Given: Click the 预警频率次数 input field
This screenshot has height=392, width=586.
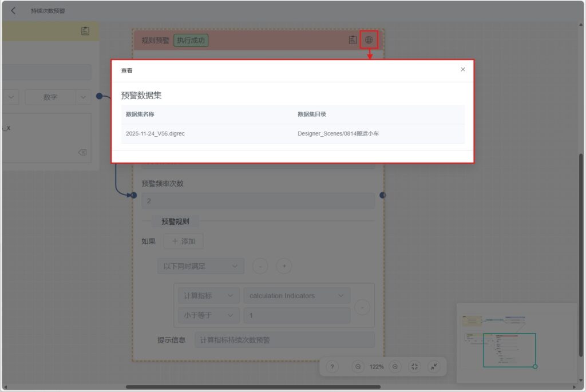Looking at the screenshot, I should coord(258,201).
